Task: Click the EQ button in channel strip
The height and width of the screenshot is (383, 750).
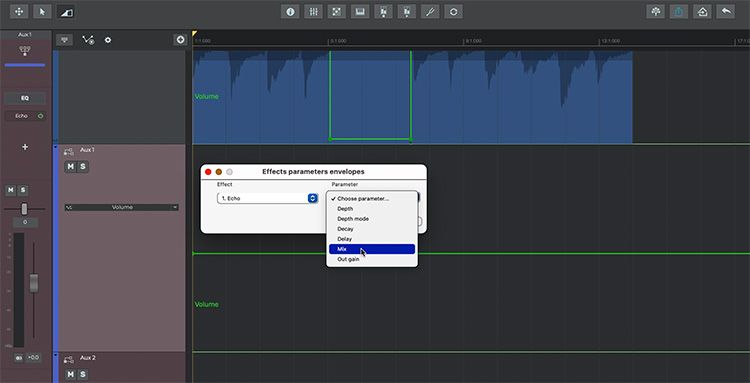Action: pos(25,98)
